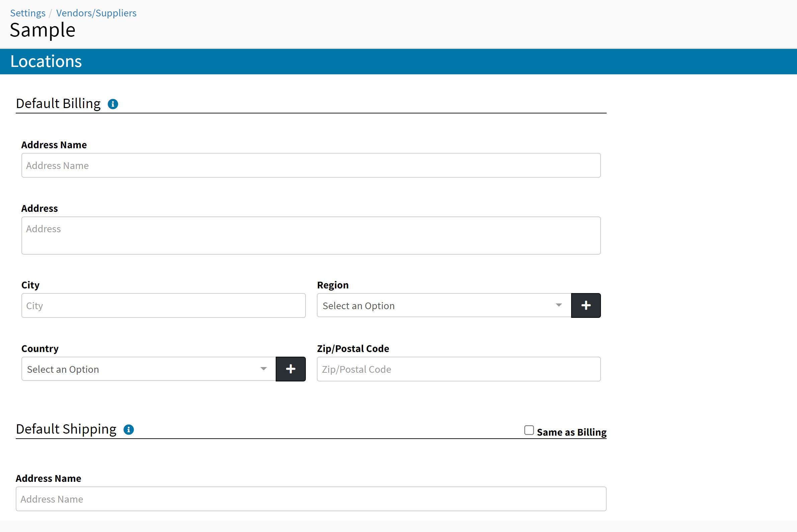
Task: Open Vendors/Suppliers breadcrumb link
Action: click(96, 13)
